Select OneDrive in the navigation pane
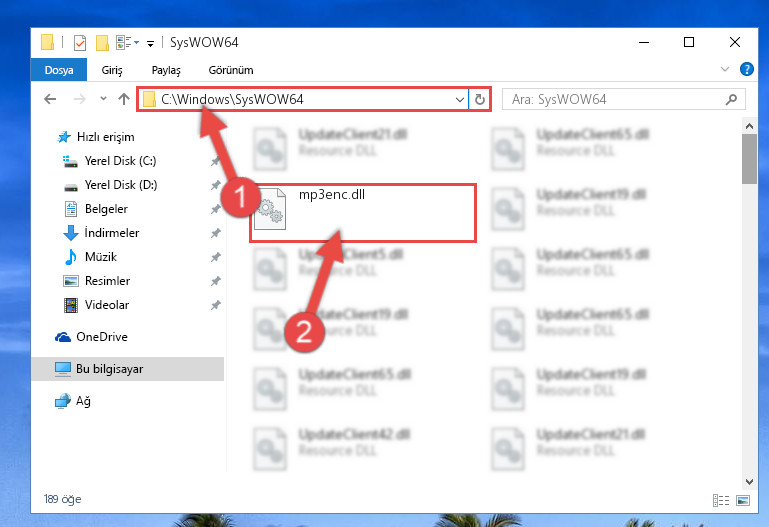This screenshot has width=769, height=527. tap(102, 337)
